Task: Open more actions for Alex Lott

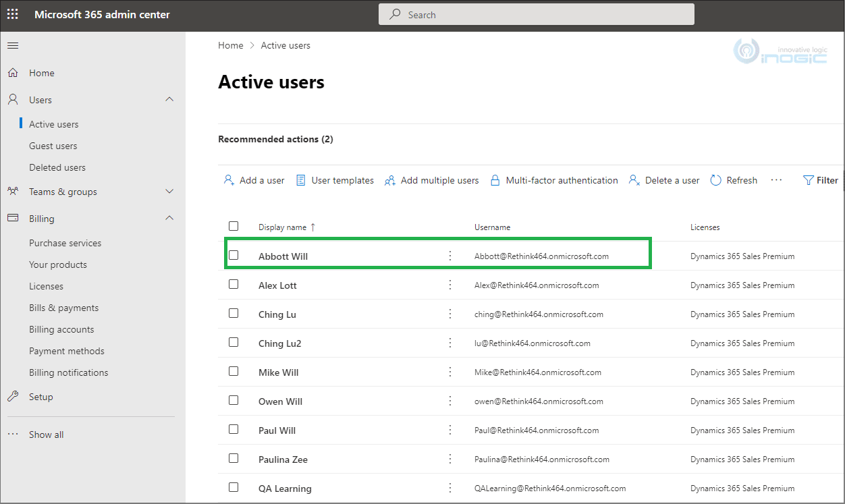Action: click(x=450, y=285)
